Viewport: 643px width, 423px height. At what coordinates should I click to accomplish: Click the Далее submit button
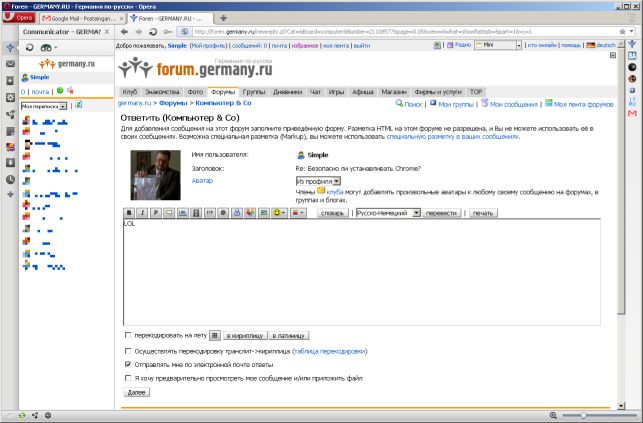[137, 392]
